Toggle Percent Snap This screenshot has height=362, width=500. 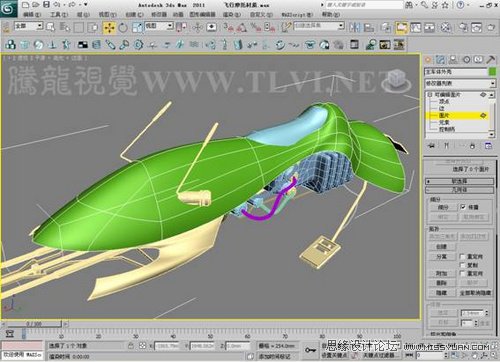[256, 27]
